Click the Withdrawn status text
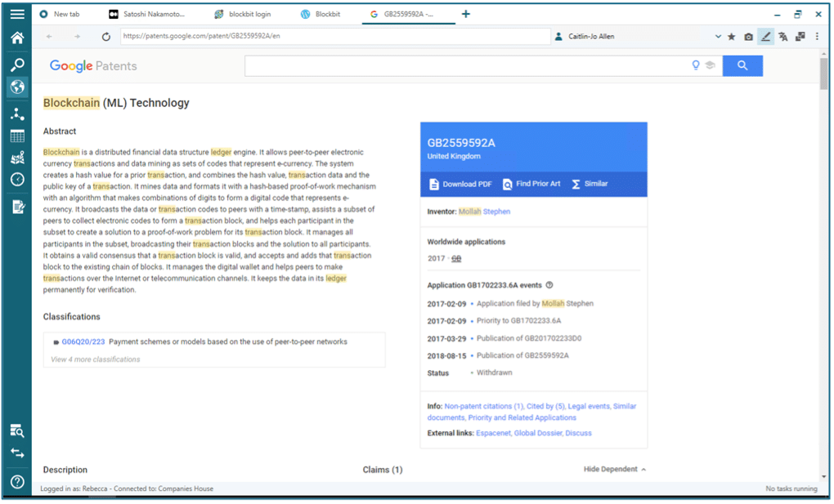Screen dimensions: 834x504 [495, 372]
